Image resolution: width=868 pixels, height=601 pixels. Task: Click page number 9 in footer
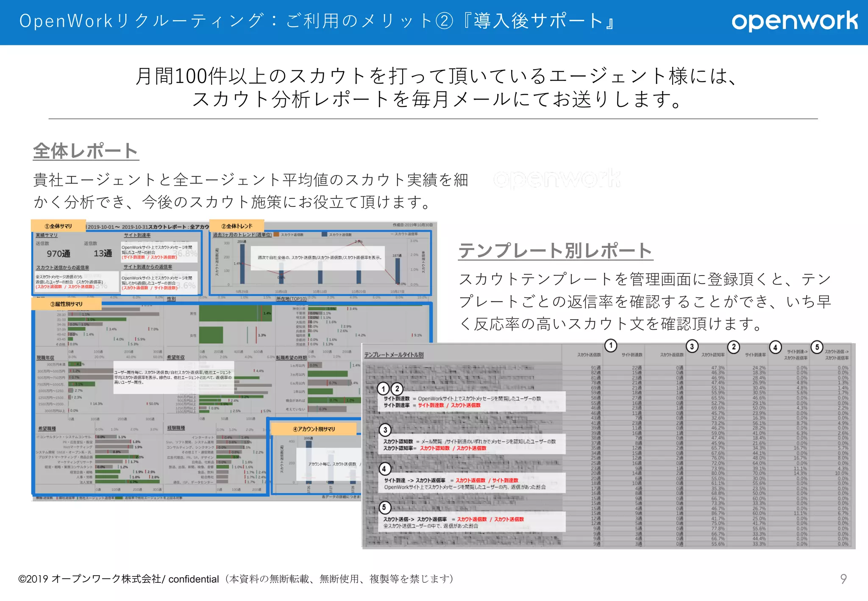843,579
